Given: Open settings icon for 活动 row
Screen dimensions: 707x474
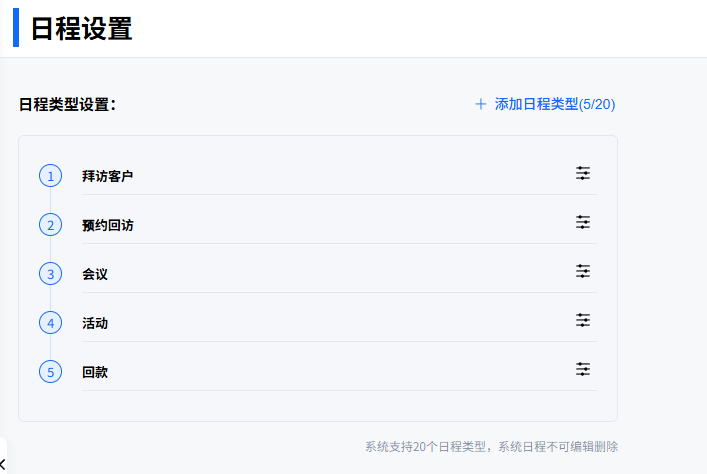Looking at the screenshot, I should point(583,320).
